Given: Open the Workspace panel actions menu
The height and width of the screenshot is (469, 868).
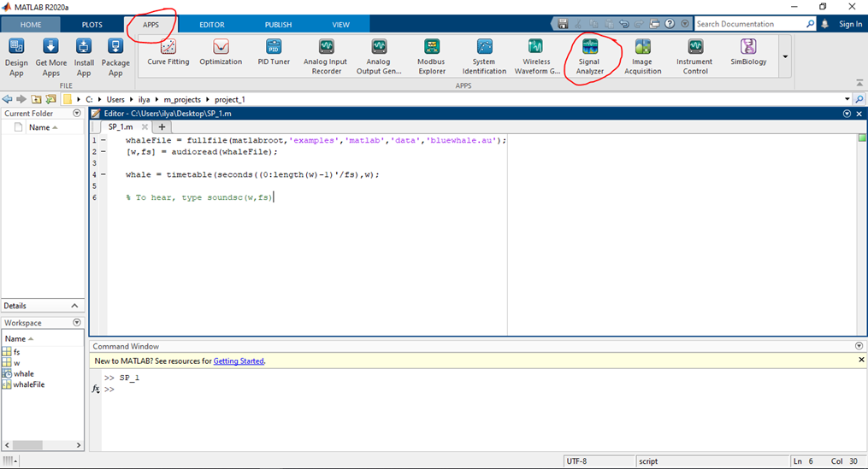Looking at the screenshot, I should click(x=77, y=322).
